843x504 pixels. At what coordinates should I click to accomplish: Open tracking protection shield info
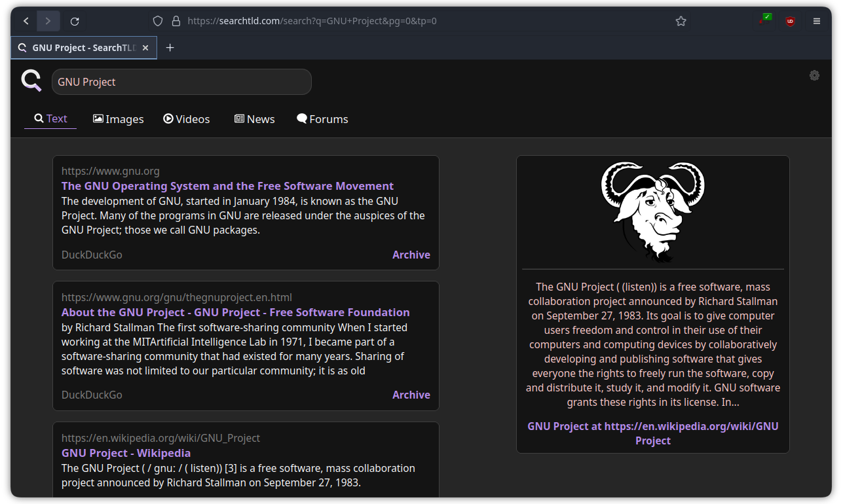(x=158, y=21)
